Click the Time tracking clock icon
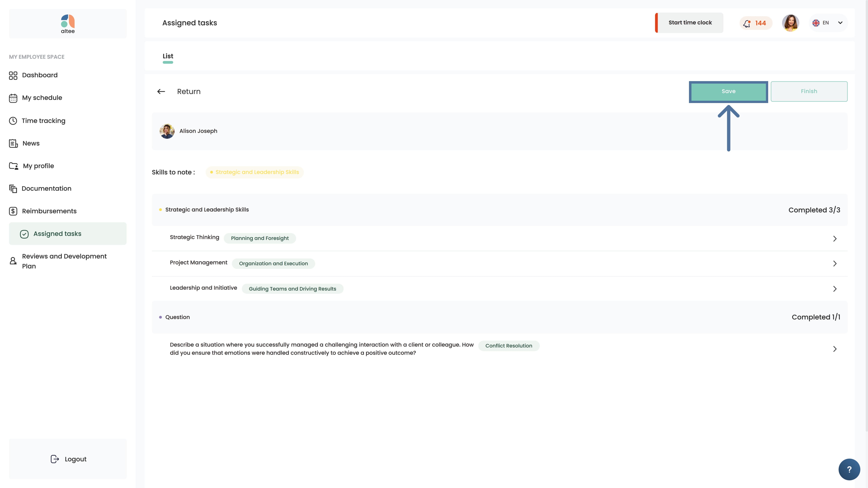The width and height of the screenshot is (868, 488). point(13,121)
